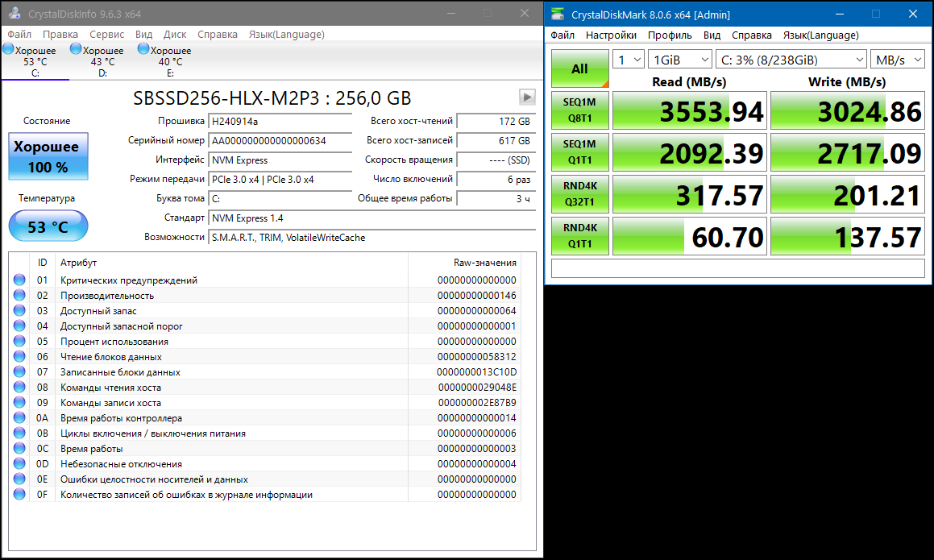This screenshot has width=934, height=560.
Task: Click total host writes value 617 GB
Action: coord(496,140)
